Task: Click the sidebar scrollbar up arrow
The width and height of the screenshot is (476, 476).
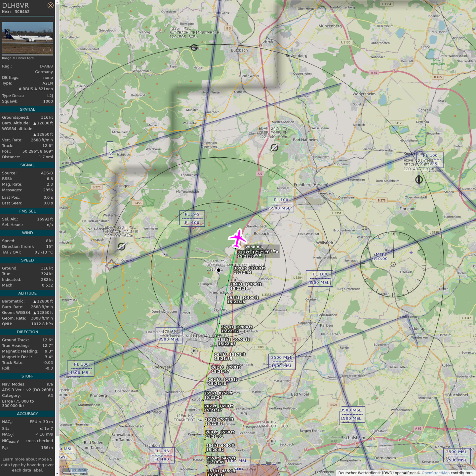Action: pyautogui.click(x=57, y=2)
